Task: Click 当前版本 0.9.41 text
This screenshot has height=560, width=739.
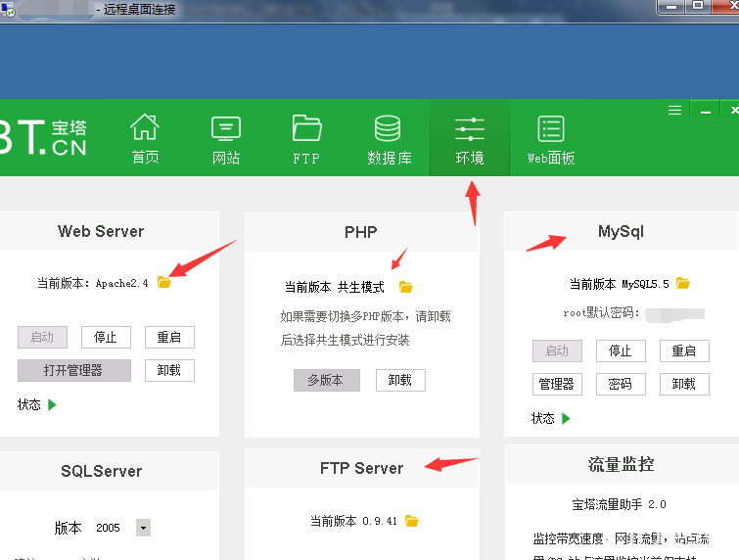Action: pos(353,521)
